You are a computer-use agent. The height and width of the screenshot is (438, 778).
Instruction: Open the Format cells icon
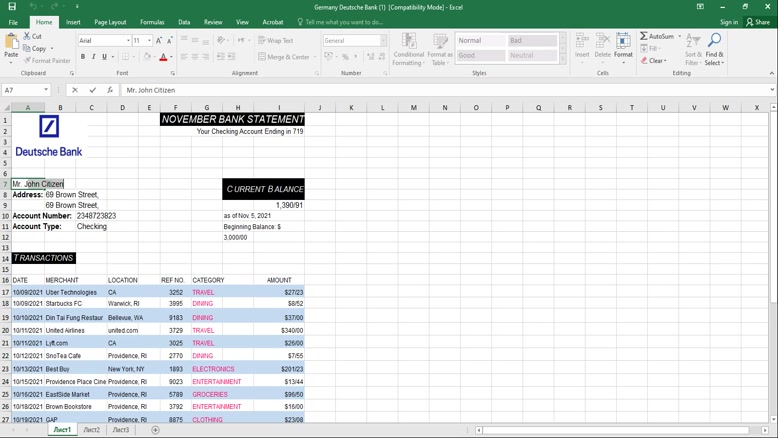(x=623, y=40)
